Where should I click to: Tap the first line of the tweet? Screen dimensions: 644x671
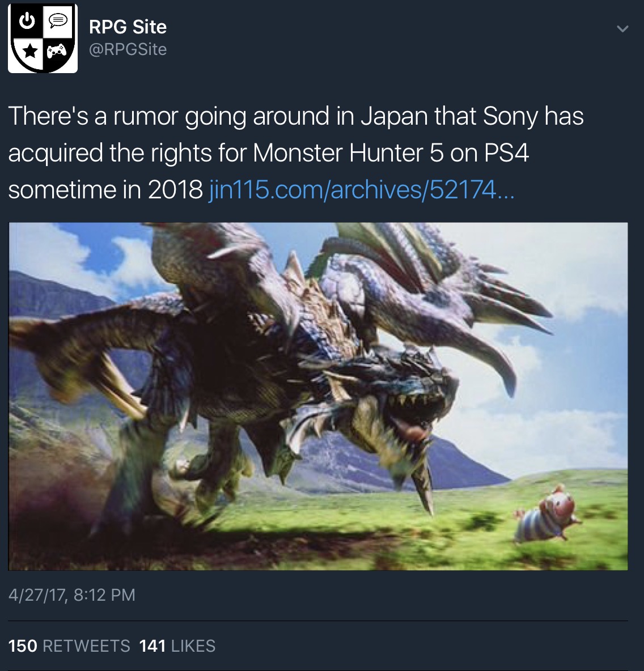click(x=295, y=116)
